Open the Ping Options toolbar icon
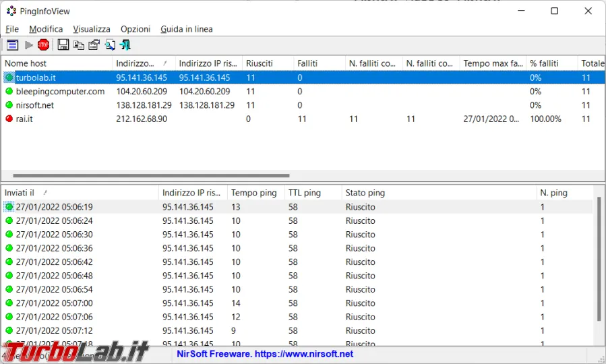This screenshot has width=606, height=364. click(12, 45)
